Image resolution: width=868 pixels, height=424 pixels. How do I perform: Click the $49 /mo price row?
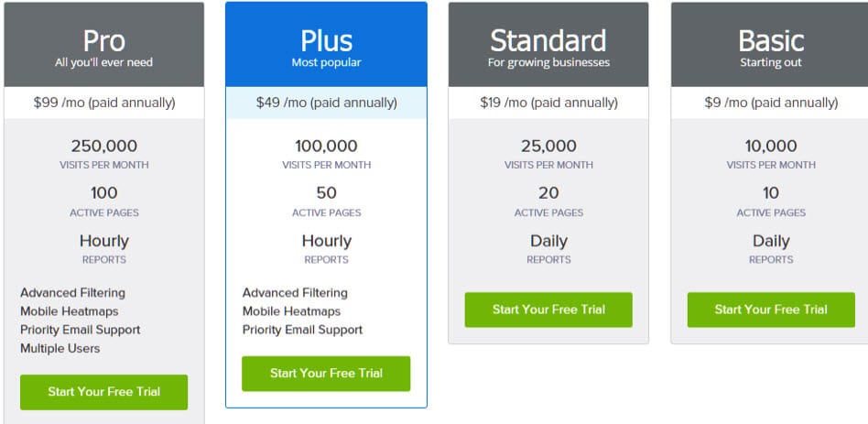[x=326, y=103]
